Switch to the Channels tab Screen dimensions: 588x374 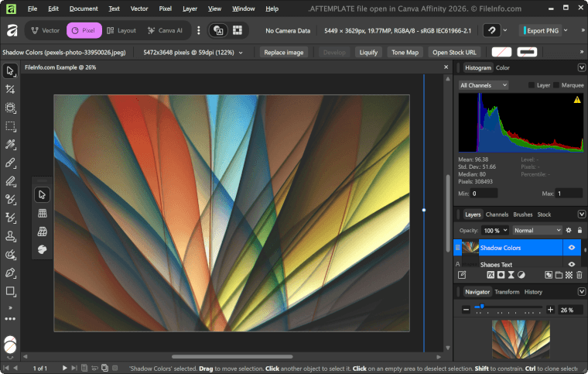[497, 214]
